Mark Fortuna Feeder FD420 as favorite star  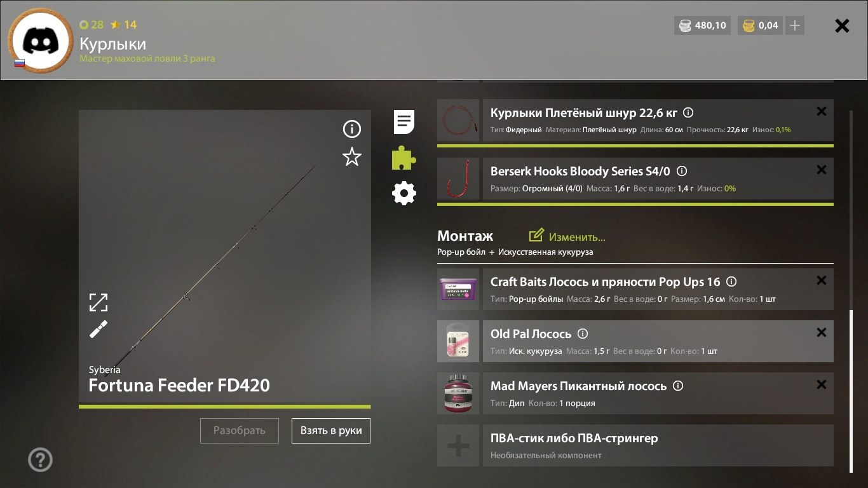pos(352,157)
